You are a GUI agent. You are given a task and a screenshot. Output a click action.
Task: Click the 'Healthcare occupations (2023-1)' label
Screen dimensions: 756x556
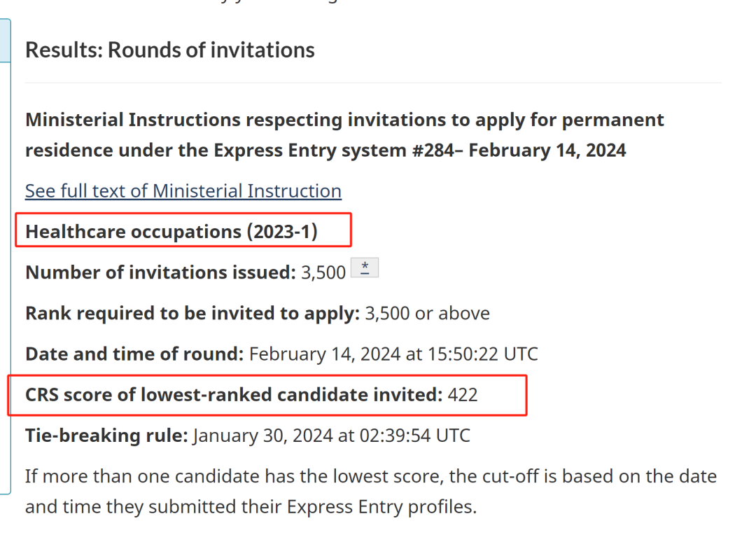click(x=171, y=231)
